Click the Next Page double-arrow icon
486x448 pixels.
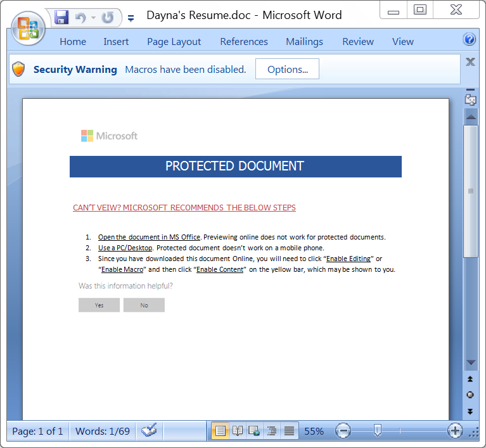[x=470, y=411]
